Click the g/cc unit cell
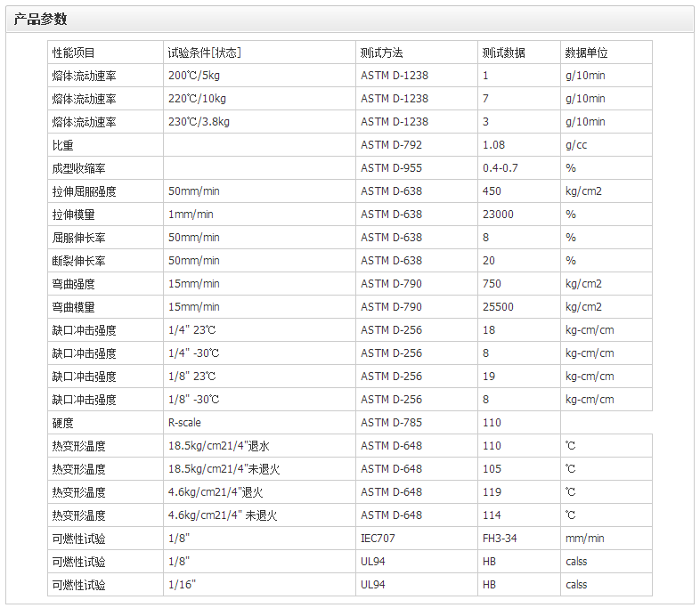700x608 pixels. coord(606,145)
